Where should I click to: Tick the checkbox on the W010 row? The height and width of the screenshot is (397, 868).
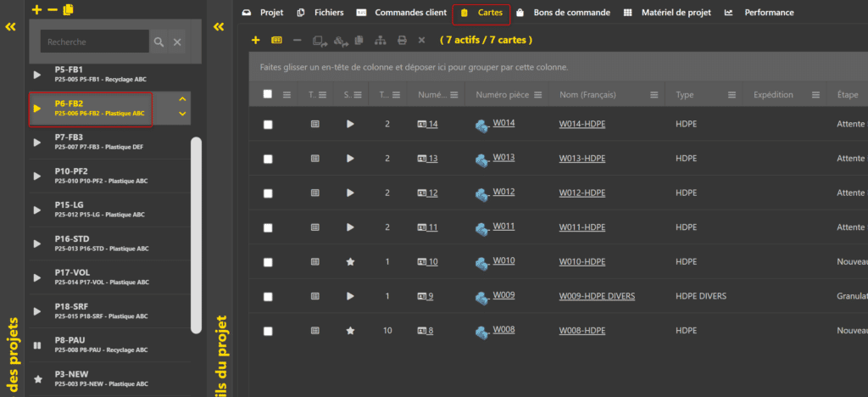pyautogui.click(x=268, y=262)
